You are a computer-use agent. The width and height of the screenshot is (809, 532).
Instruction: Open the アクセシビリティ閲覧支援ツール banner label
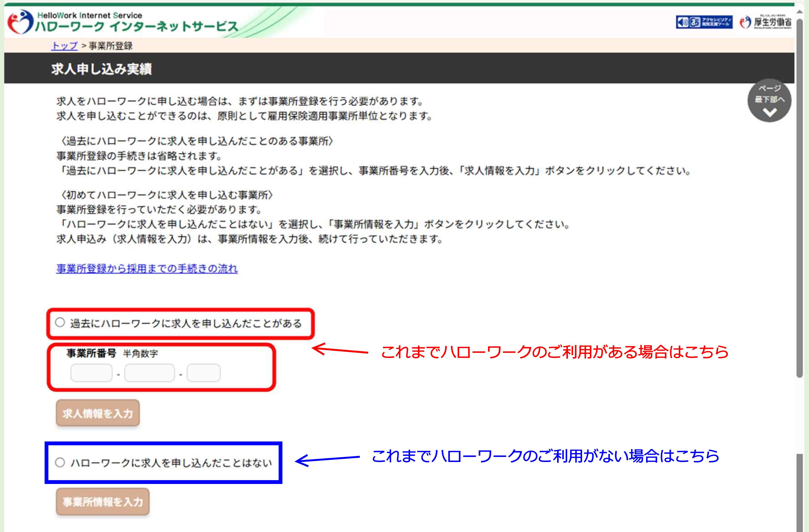tap(717, 23)
